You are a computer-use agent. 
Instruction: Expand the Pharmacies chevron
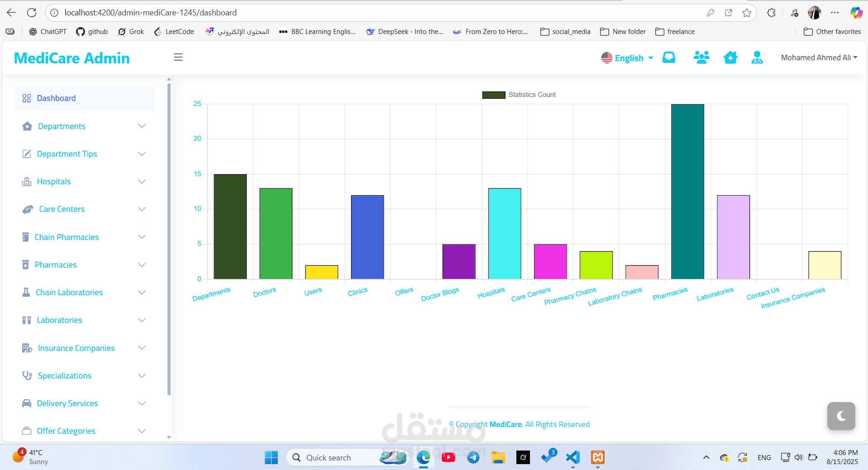coord(142,265)
